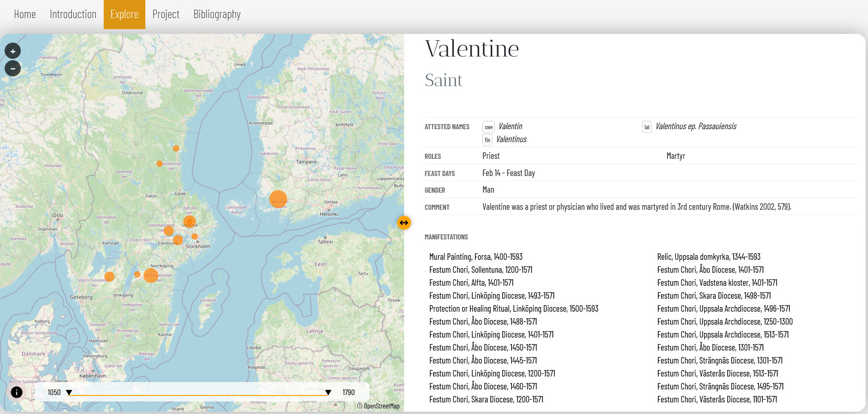Open Festum Chori, Åbo Diocese, 1445-1571
This screenshot has width=868, height=414.
[x=483, y=361]
